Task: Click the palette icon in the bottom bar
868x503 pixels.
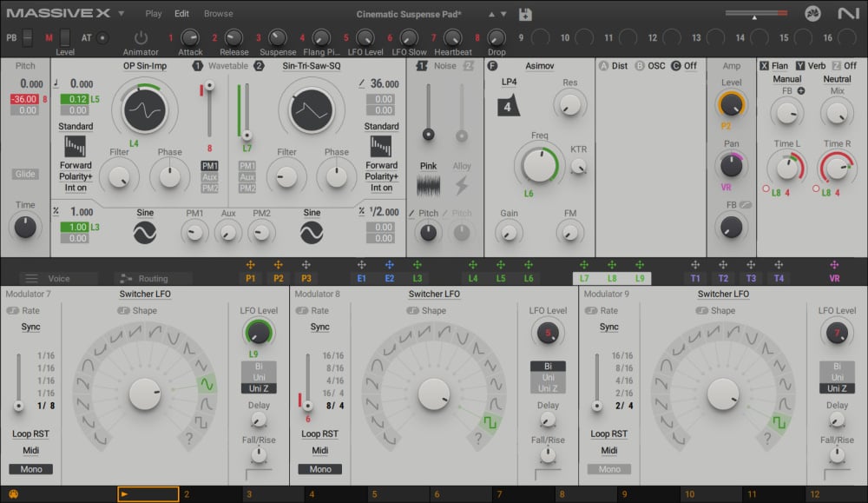Action: coord(13,494)
